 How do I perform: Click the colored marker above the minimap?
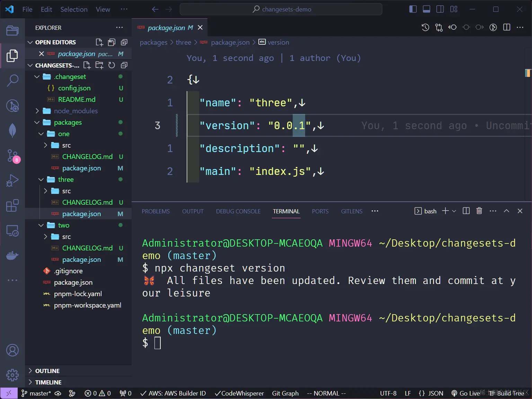pyautogui.click(x=528, y=73)
